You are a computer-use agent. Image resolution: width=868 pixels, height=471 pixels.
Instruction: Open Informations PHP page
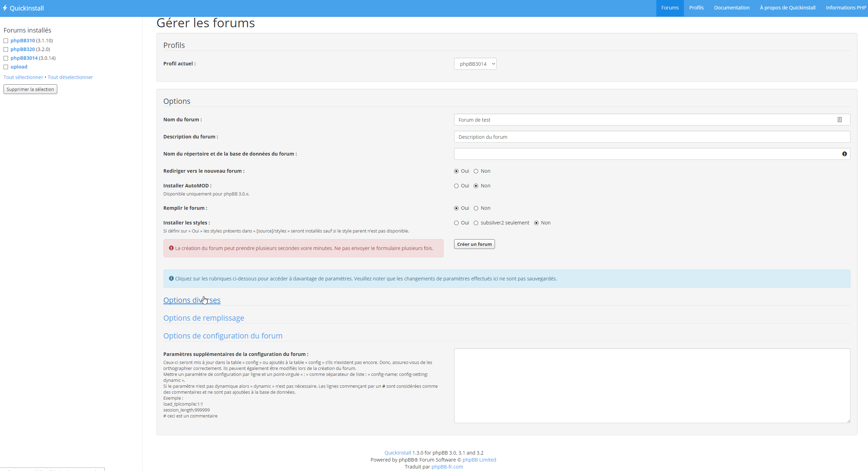pyautogui.click(x=846, y=8)
